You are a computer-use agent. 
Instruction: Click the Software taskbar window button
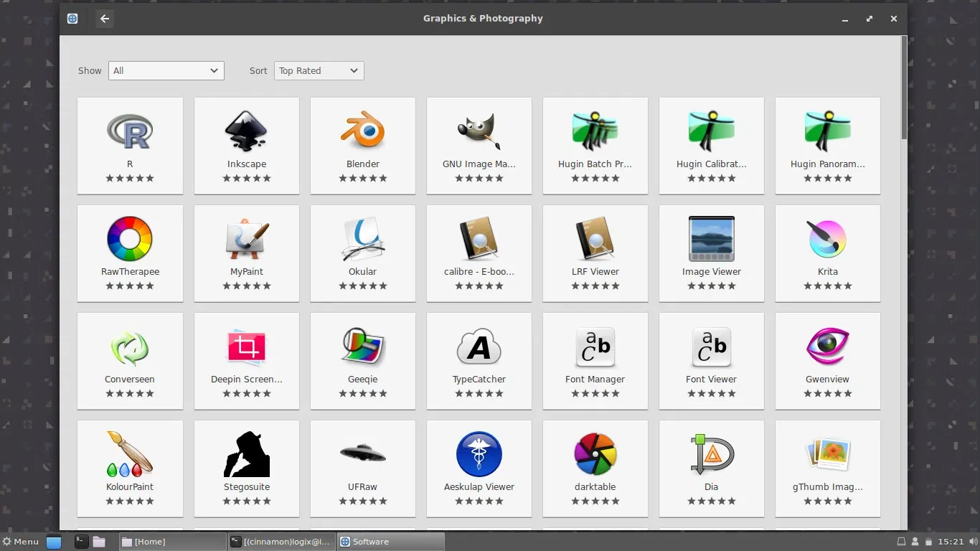coord(391,542)
